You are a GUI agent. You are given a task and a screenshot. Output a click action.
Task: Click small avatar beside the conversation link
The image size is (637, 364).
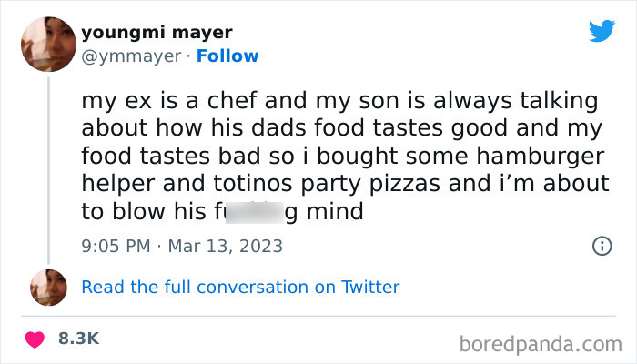coord(48,288)
